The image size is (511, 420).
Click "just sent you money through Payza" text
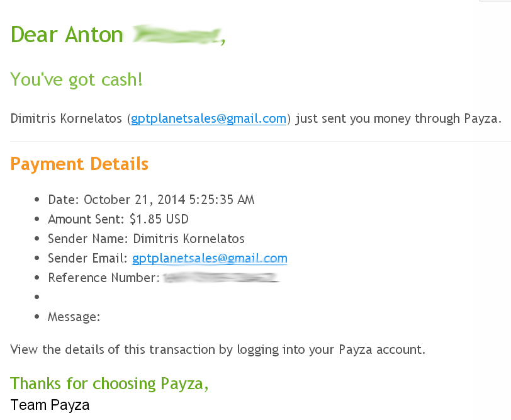pos(398,118)
